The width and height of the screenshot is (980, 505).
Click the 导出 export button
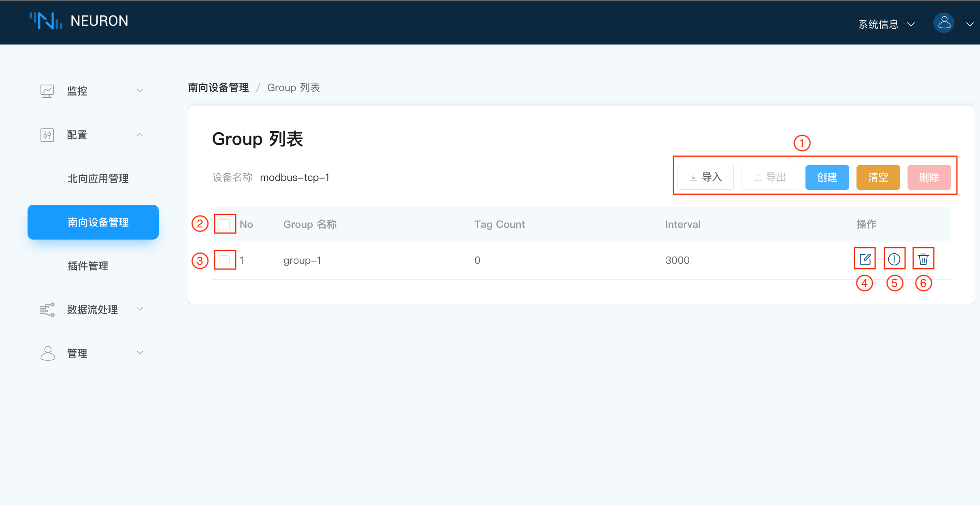(769, 177)
